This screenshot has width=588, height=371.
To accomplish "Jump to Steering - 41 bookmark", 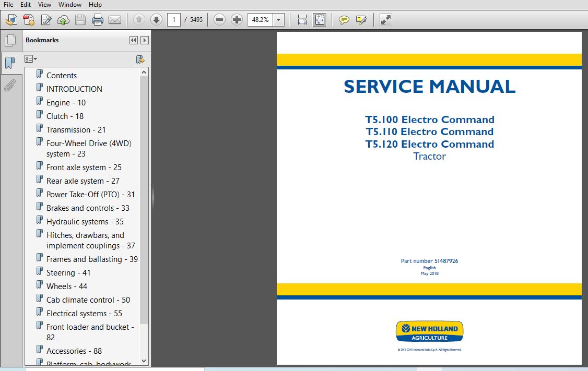I will (68, 273).
